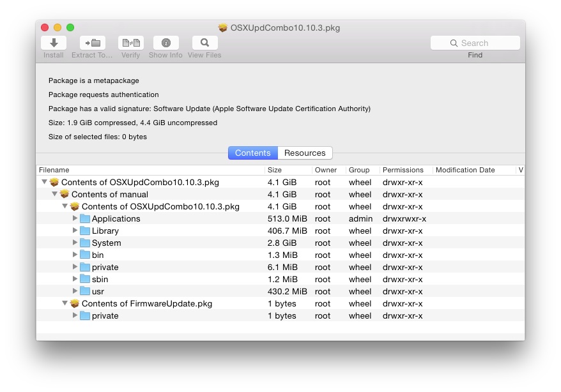Click the bin folder icon
Screen dimensions: 561x392
85,255
